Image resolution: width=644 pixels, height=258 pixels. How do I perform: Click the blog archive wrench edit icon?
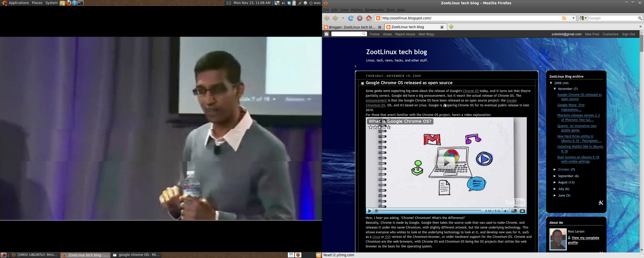click(601, 203)
